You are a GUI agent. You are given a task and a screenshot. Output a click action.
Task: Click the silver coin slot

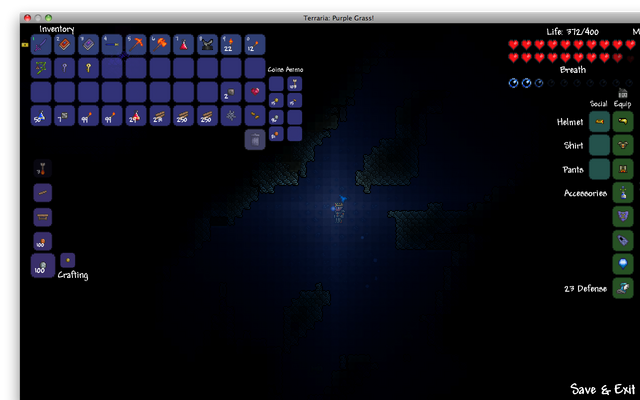tap(276, 117)
